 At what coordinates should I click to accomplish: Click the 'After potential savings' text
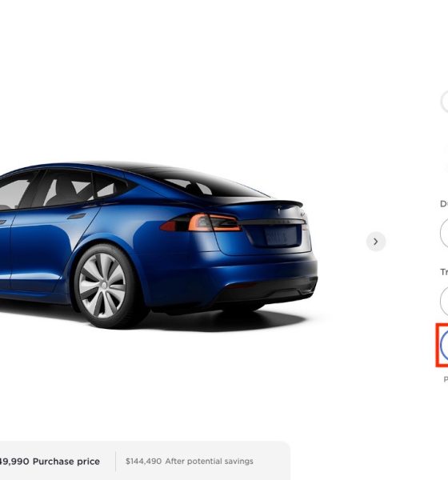209,462
